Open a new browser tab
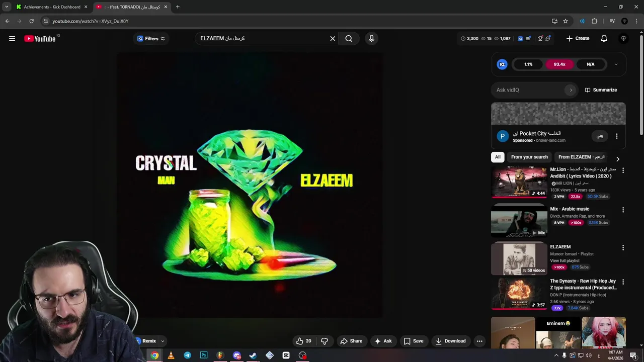Viewport: 644px width, 362px height. point(178,7)
